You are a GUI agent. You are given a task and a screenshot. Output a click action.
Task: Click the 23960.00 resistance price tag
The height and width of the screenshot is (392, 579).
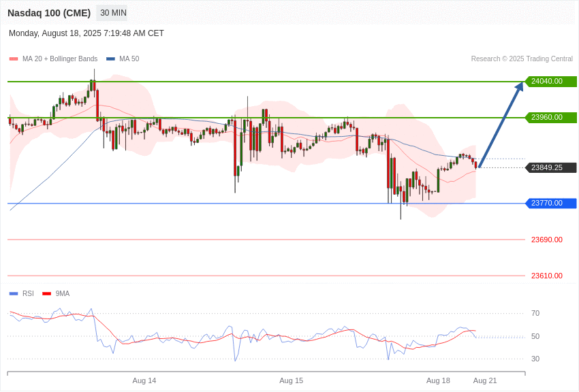(550, 117)
